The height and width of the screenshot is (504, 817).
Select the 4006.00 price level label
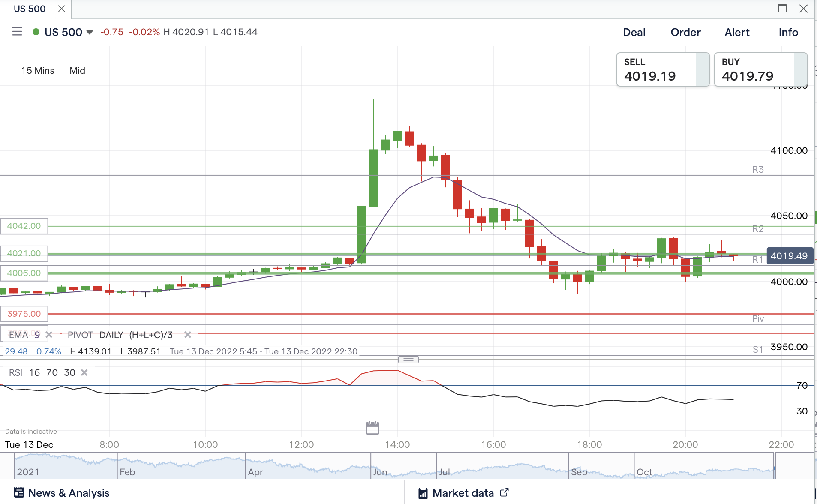(x=24, y=273)
